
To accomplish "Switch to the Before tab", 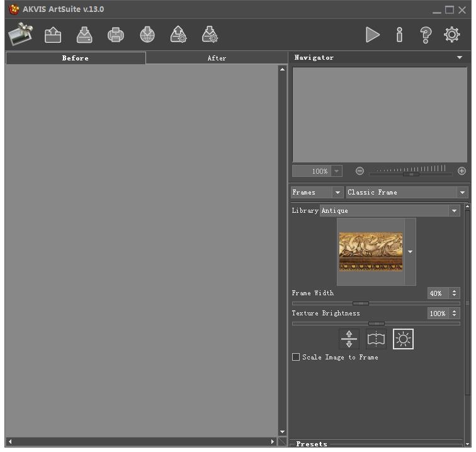I will tap(76, 58).
